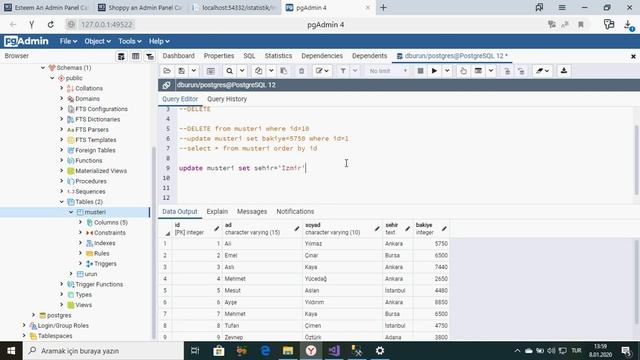Click the Download as CSV icon

click(564, 71)
